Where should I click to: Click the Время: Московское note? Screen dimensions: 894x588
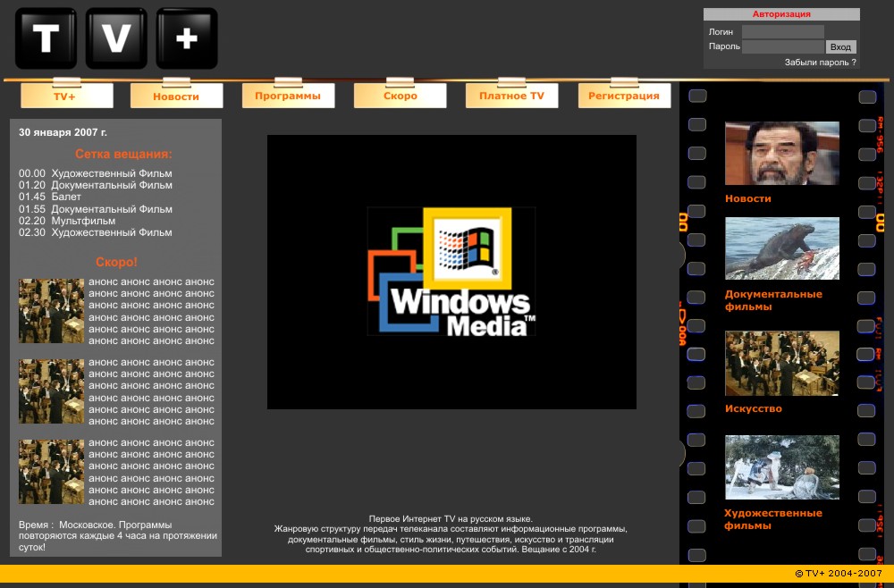[117, 535]
